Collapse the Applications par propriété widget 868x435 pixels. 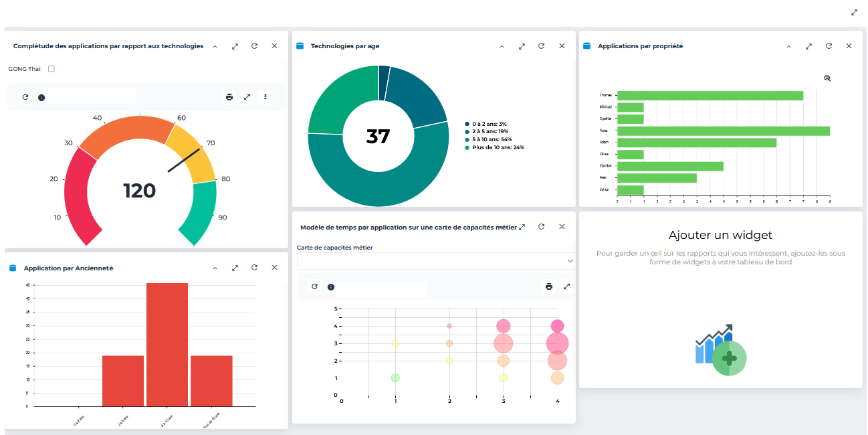coord(788,46)
